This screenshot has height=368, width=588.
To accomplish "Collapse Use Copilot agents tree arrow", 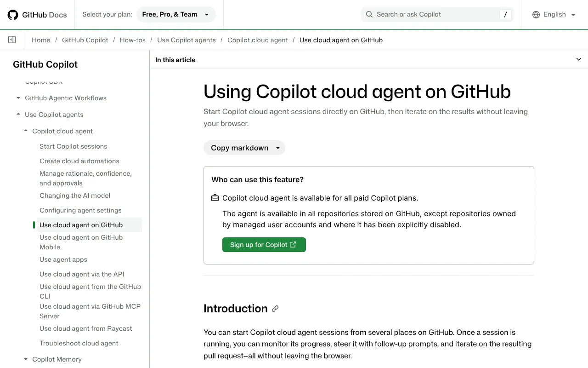I will coord(18,115).
